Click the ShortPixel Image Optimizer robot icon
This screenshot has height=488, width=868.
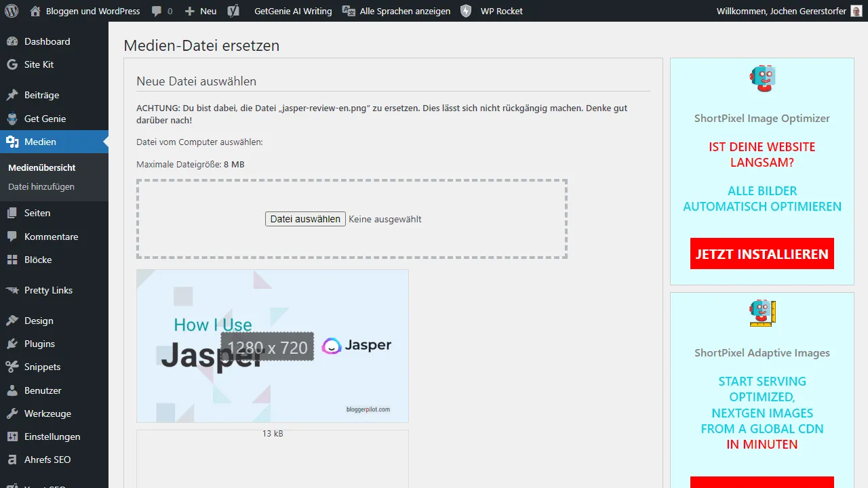[762, 79]
